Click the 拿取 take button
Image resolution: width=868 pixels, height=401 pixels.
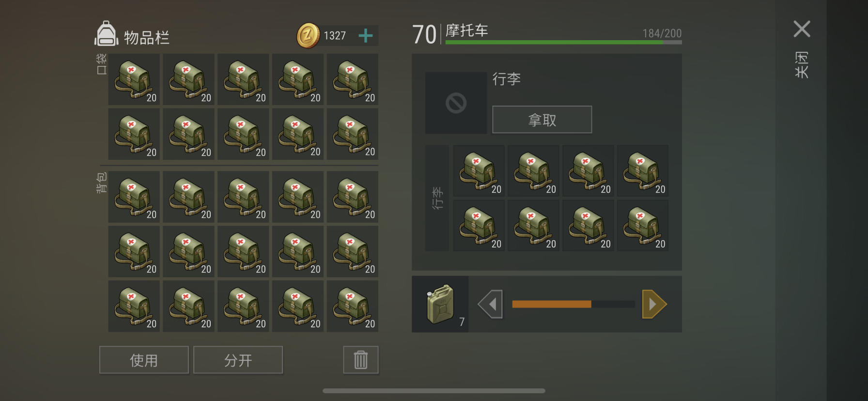pyautogui.click(x=542, y=120)
